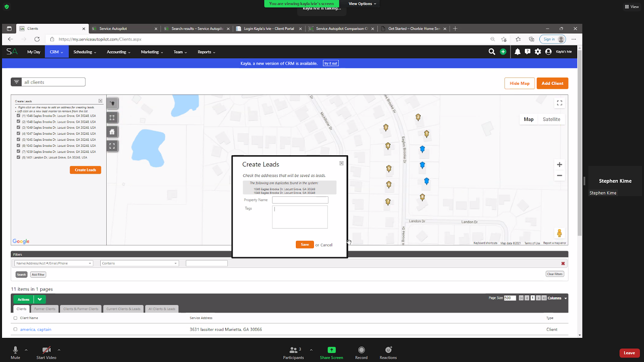Open the settings gear in Service Autopilot
Image resolution: width=644 pixels, height=362 pixels.
click(538, 51)
